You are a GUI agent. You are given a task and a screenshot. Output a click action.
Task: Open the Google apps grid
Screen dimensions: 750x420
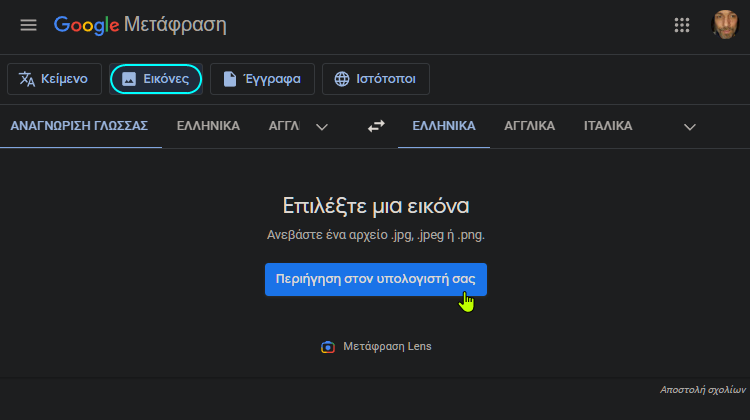pos(682,25)
